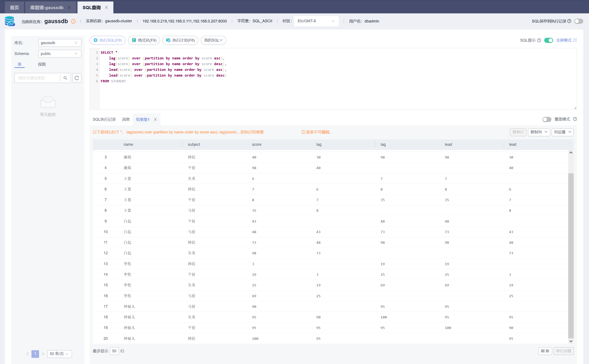The width and height of the screenshot is (589, 364).
Task: Click the 最多显示 row count input field
Action: (114, 351)
